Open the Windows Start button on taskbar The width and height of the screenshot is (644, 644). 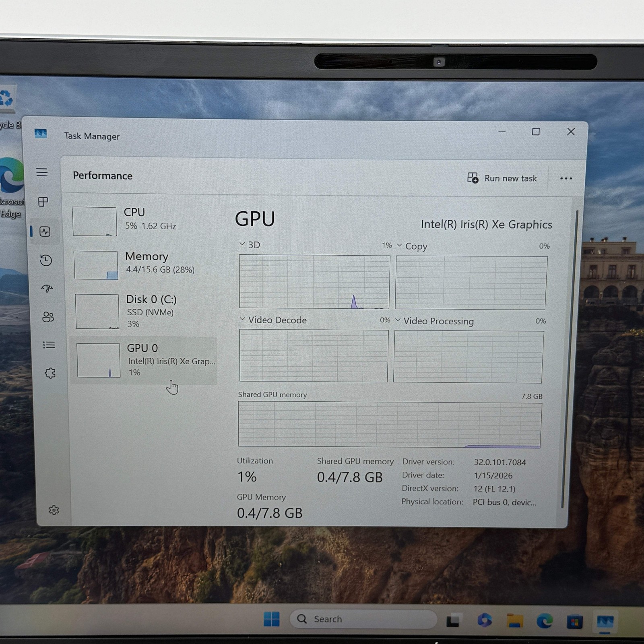click(x=272, y=619)
